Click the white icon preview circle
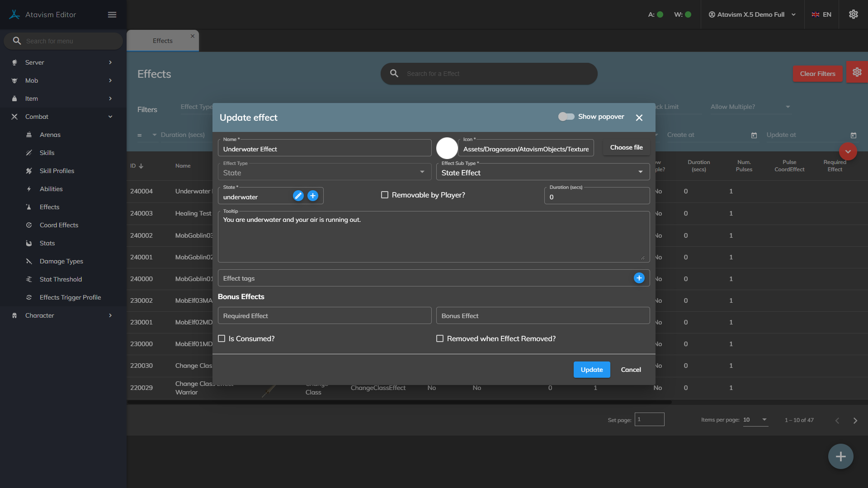Image resolution: width=868 pixels, height=488 pixels. coord(447,148)
